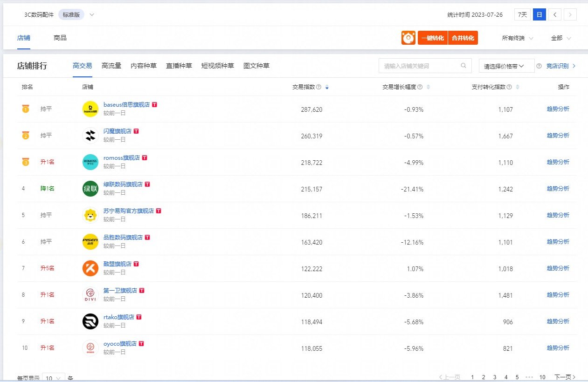This screenshot has height=382, width=588.
Task: Go to page 2 of results
Action: [484, 377]
